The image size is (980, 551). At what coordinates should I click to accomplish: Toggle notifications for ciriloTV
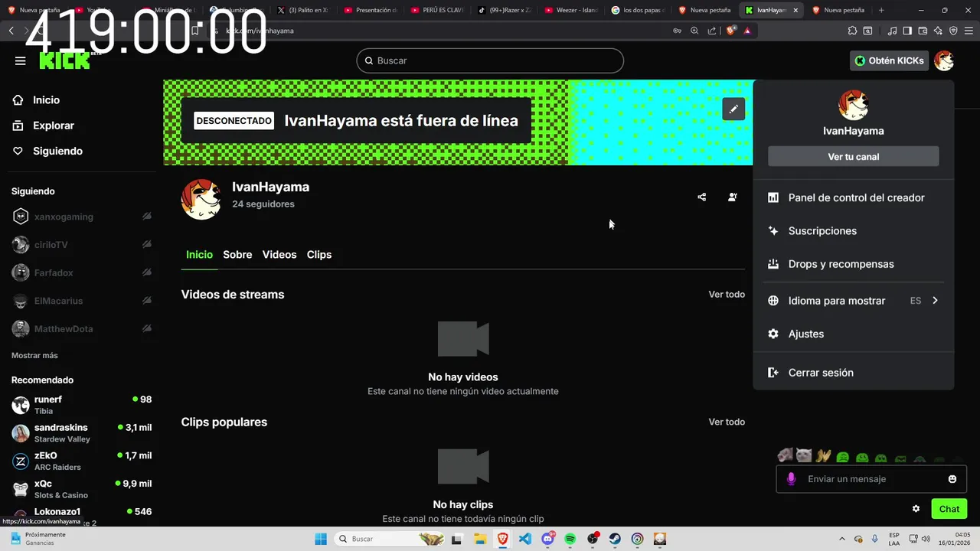point(146,244)
